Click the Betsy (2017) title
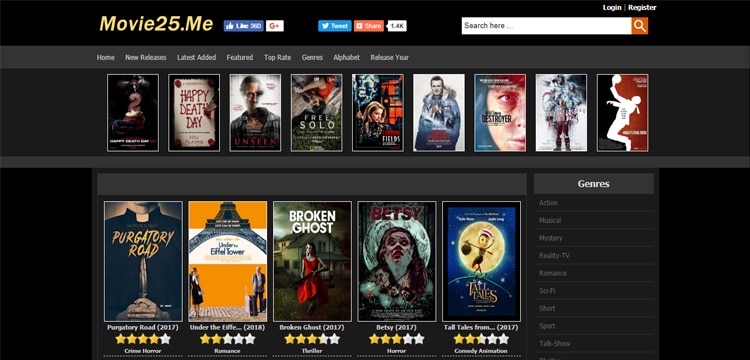Viewport: 750px width, 360px height. point(397,327)
